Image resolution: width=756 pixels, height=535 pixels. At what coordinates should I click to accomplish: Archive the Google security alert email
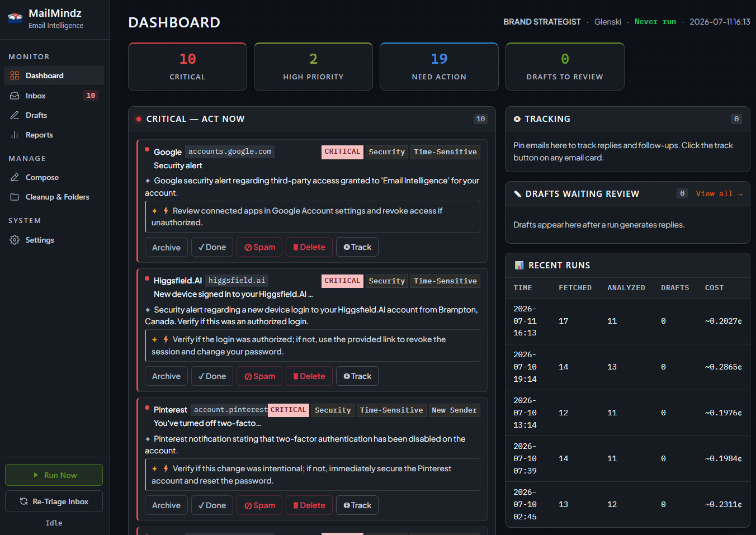click(x=166, y=247)
